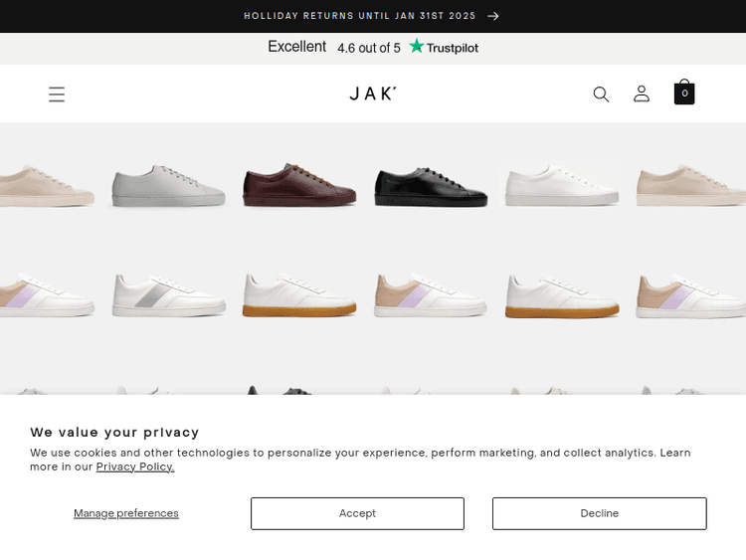746x560 pixels.
Task: Click Holiday Returns announcement text
Action: [x=359, y=16]
